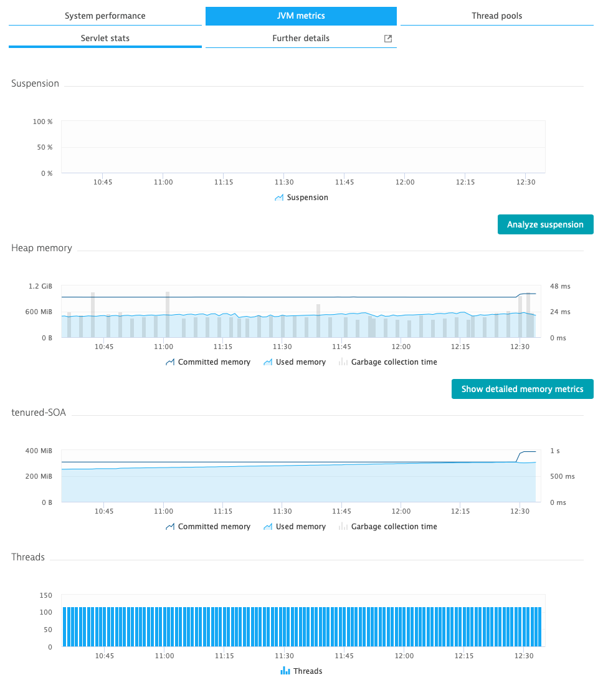This screenshot has width=603, height=700.
Task: Click the Analyze suspension button
Action: pos(546,224)
